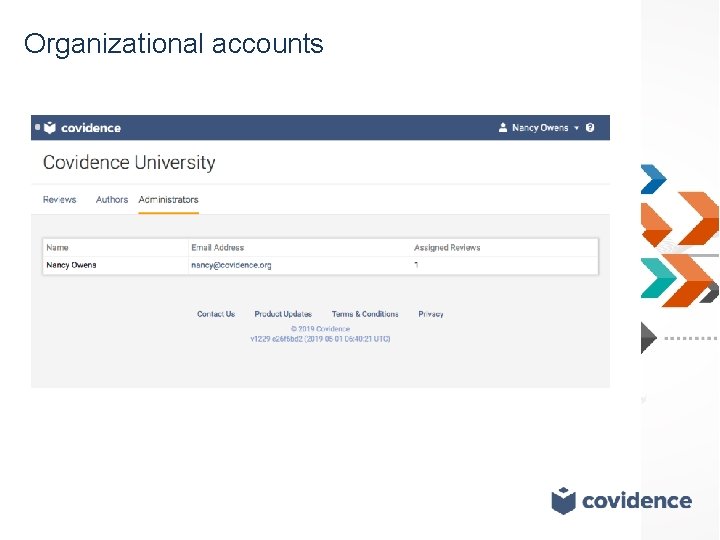Image resolution: width=720 pixels, height=540 pixels.
Task: Open the help question mark icon
Action: [590, 128]
